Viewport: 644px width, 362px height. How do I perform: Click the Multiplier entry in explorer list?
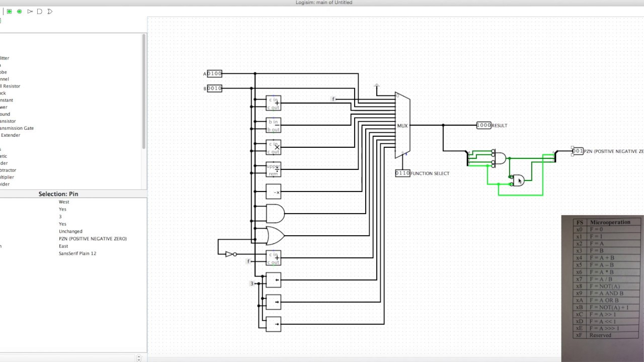click(7, 177)
